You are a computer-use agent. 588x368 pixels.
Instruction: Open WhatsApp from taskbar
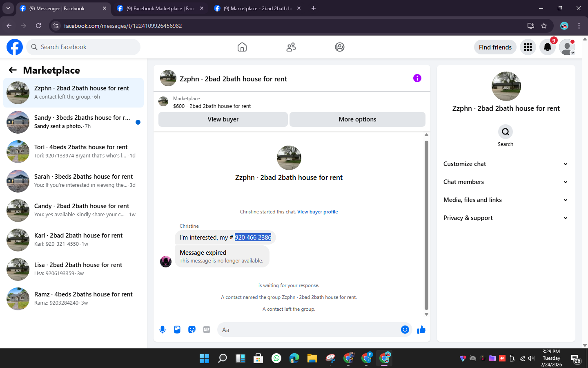(x=276, y=358)
